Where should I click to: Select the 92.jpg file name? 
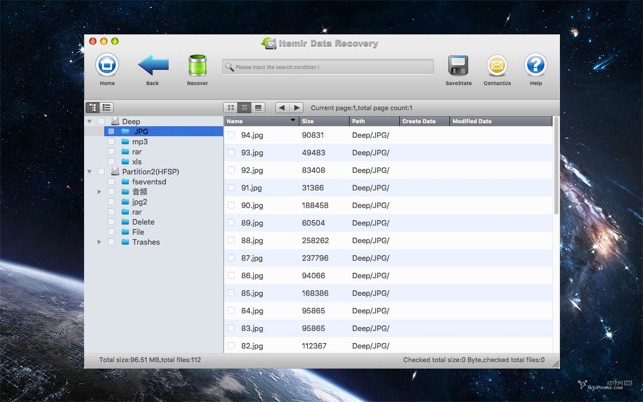(252, 170)
